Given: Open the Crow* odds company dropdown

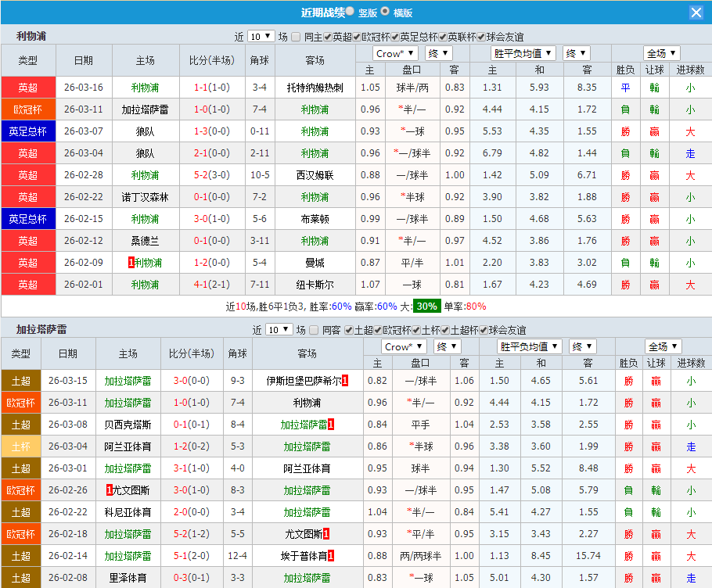Looking at the screenshot, I should click(x=395, y=52).
